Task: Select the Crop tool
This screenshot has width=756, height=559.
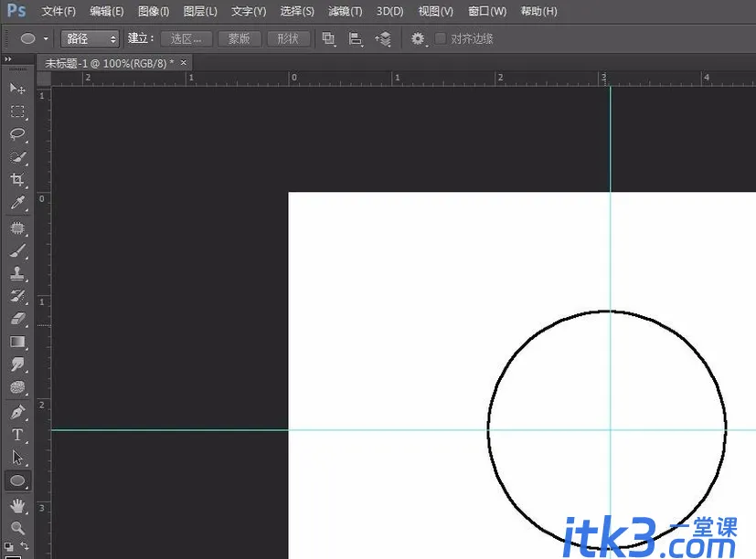Action: [x=17, y=180]
